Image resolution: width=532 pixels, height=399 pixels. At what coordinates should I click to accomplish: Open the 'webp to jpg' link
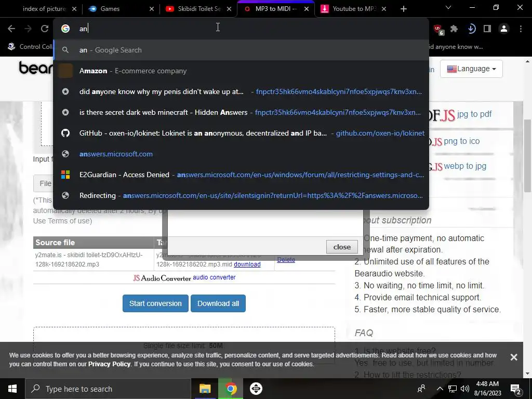(x=465, y=166)
